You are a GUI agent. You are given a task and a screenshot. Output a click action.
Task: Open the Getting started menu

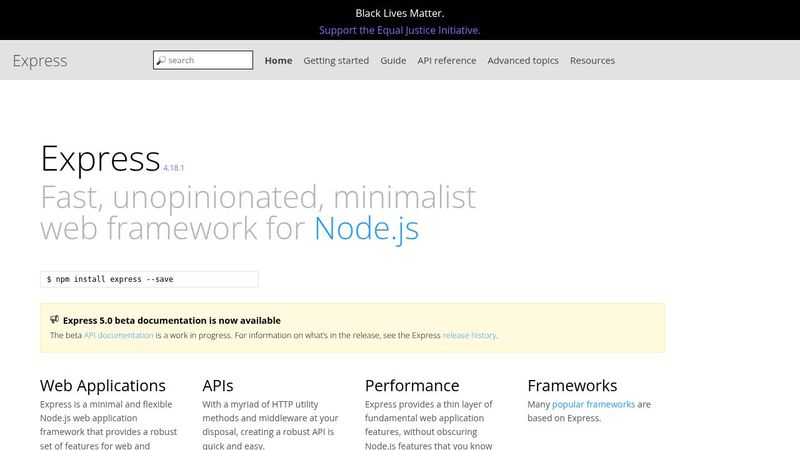[336, 60]
